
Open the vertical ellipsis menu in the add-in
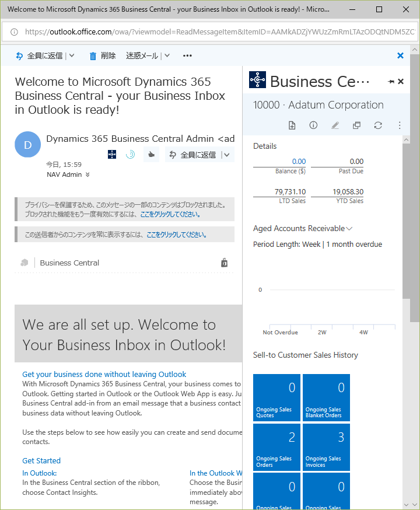(x=400, y=125)
